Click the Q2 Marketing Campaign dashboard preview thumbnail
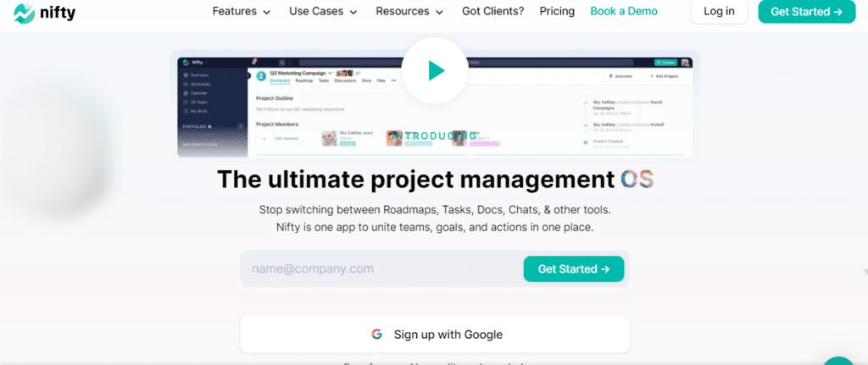This screenshot has height=365, width=868. coord(435,107)
